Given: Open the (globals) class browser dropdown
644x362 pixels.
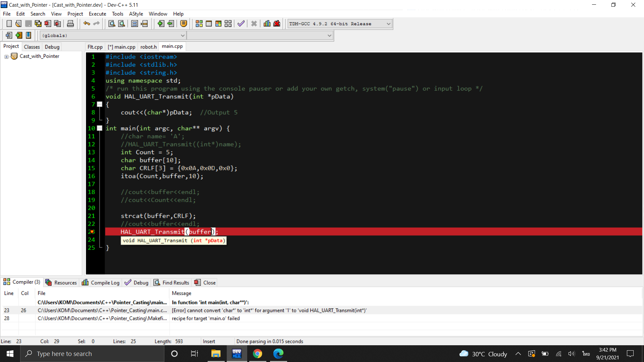Looking at the screenshot, I should coord(183,35).
